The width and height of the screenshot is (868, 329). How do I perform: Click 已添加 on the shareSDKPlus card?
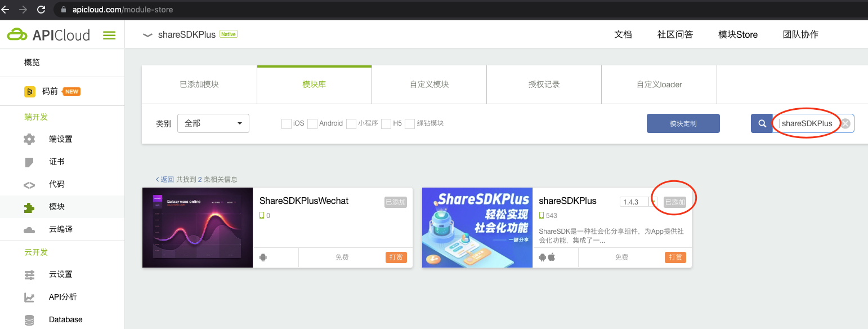click(x=675, y=202)
